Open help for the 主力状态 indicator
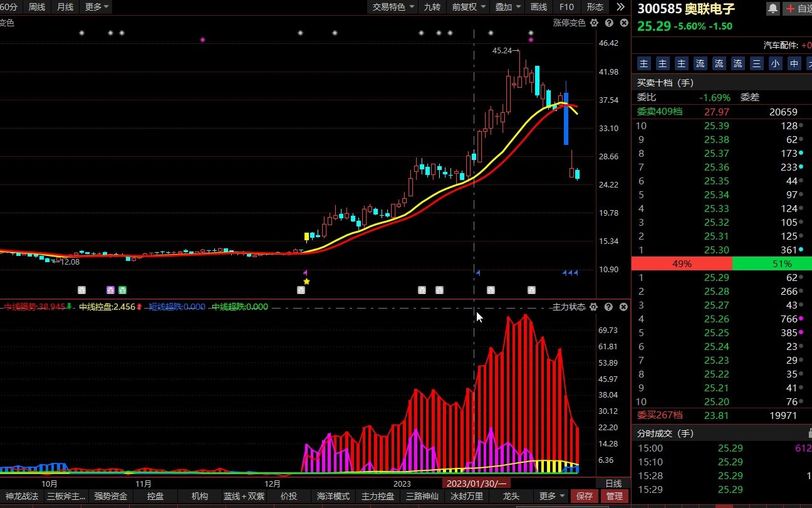This screenshot has height=508, width=812. (x=609, y=307)
